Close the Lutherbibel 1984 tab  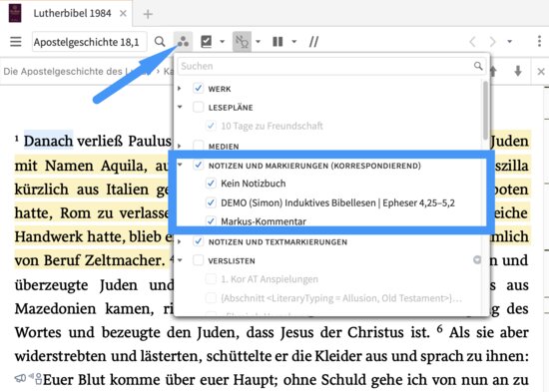123,13
